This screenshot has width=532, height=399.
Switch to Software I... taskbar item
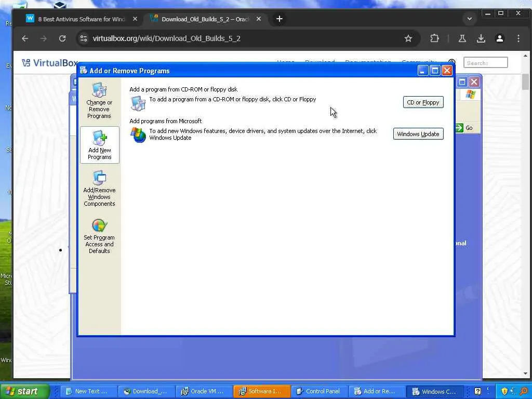tap(261, 391)
